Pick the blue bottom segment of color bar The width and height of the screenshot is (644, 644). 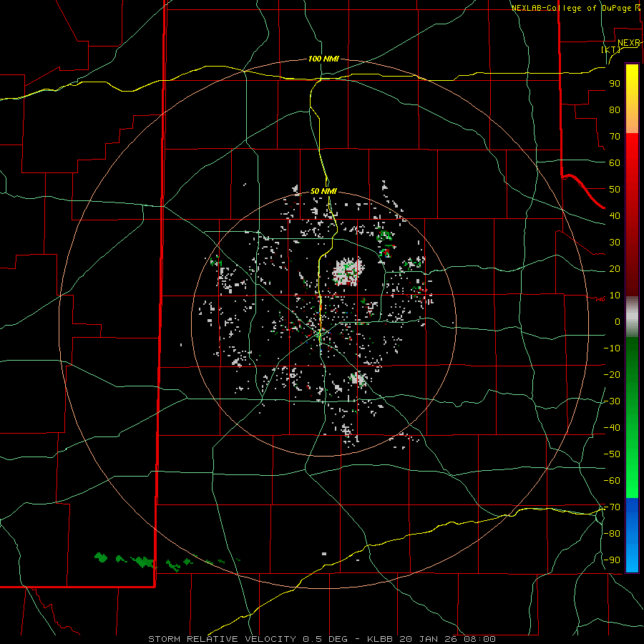pos(632,535)
